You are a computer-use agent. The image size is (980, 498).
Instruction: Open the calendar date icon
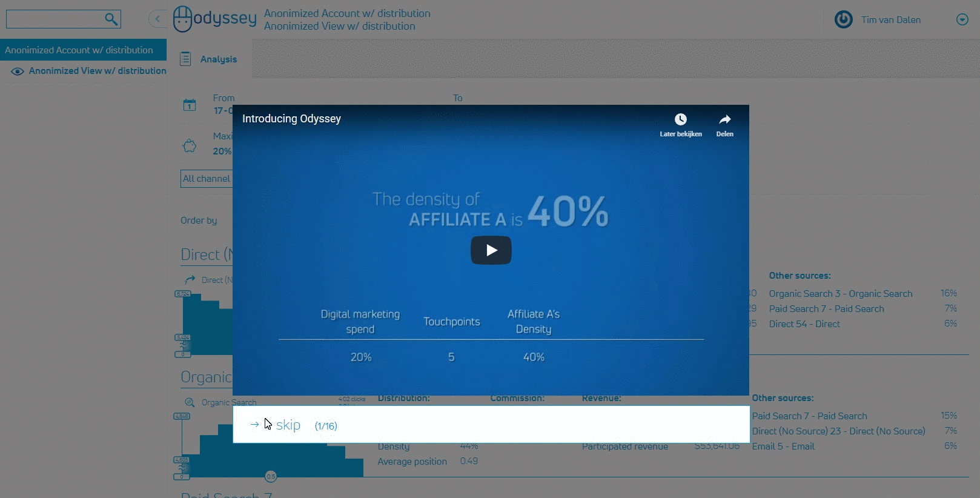point(190,105)
